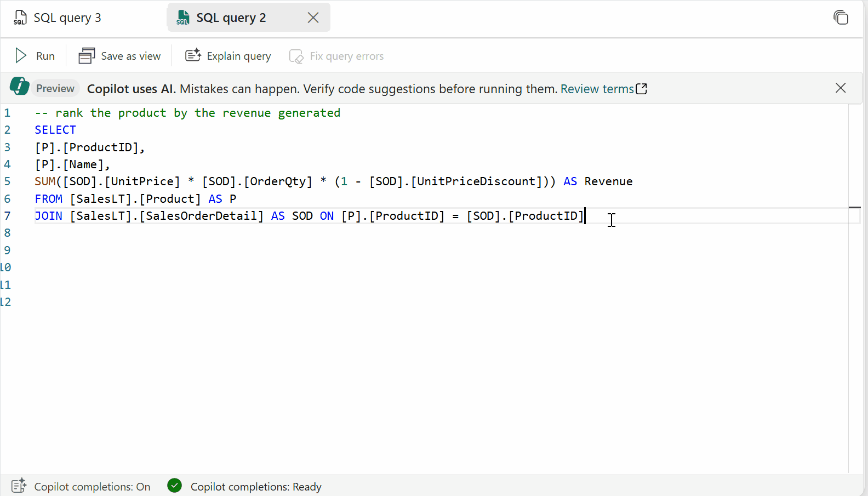Open the stacked windows icon at top right
This screenshot has height=496, width=868.
click(841, 18)
